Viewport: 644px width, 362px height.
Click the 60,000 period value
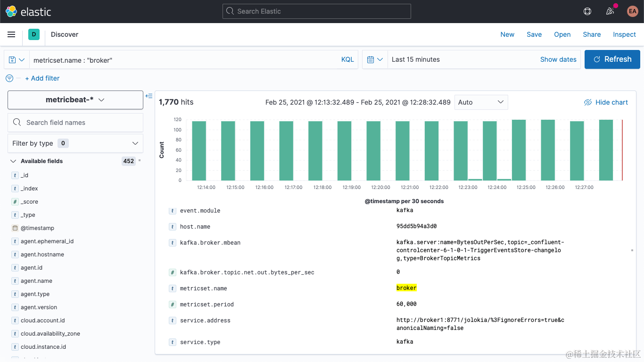click(x=406, y=304)
